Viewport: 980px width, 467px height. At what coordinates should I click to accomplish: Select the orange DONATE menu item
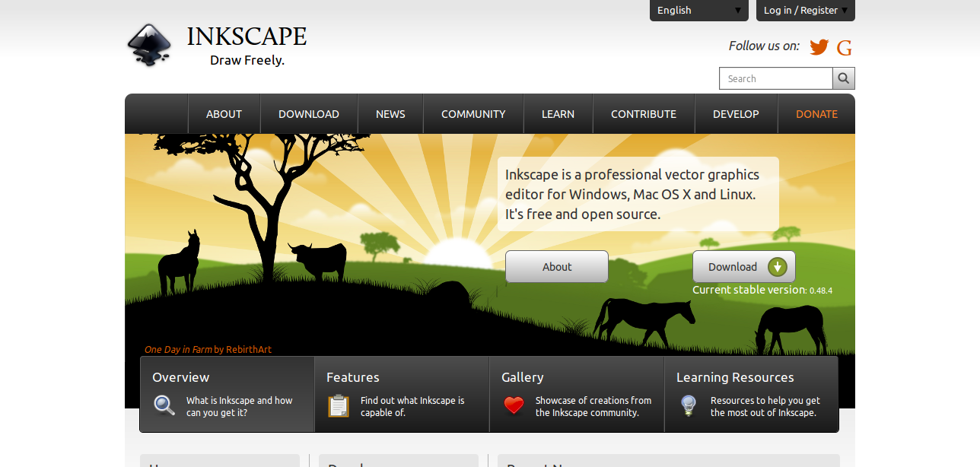click(816, 114)
